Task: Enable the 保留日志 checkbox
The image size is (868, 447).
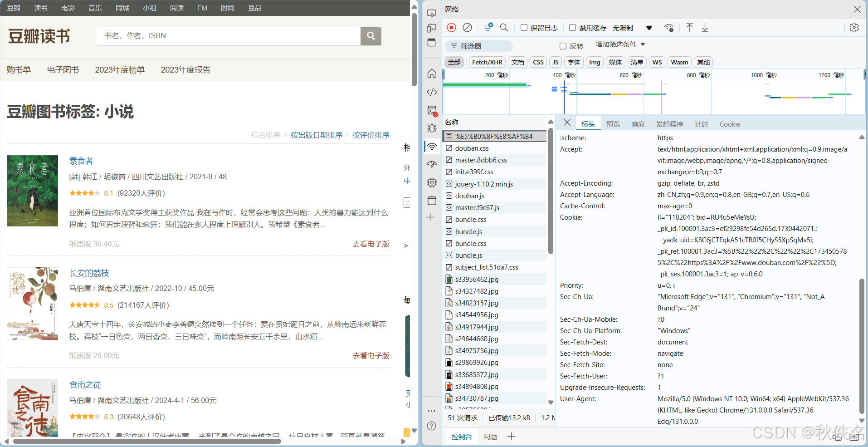Action: coord(524,28)
